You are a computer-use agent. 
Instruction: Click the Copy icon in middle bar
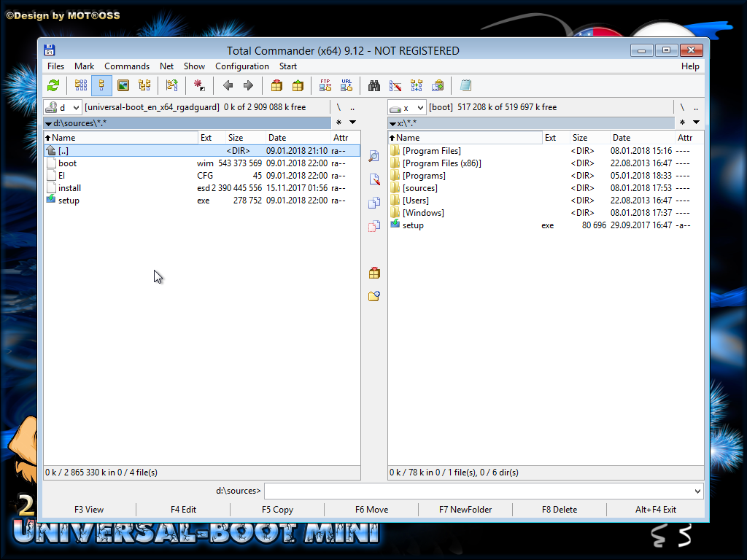click(x=374, y=203)
